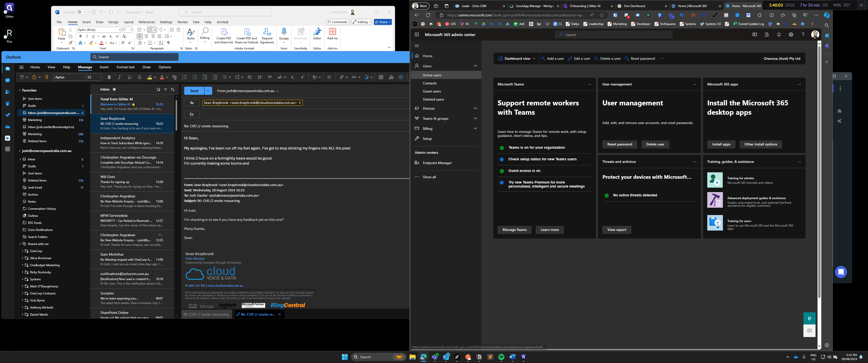The image size is (868, 363).
Task: Open the Windows Start menu
Action: point(345,357)
